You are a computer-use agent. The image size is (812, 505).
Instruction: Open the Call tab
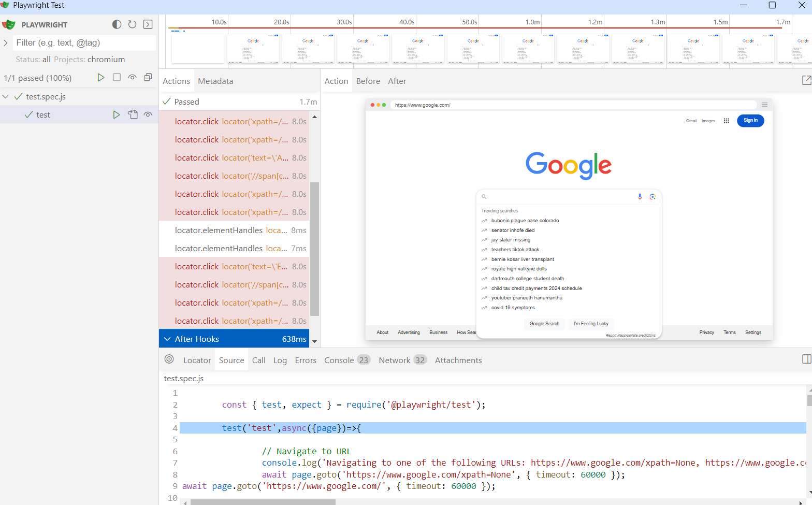pyautogui.click(x=259, y=360)
